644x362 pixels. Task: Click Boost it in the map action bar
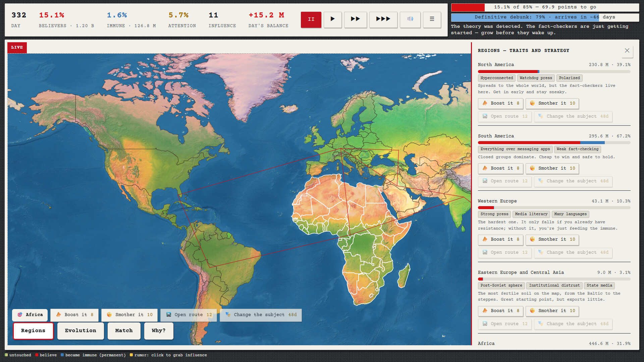tap(74, 315)
